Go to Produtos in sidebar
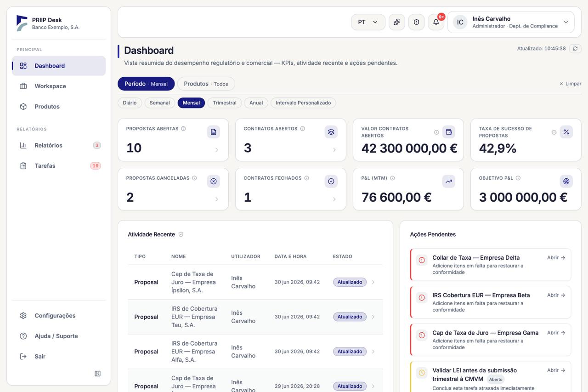The image size is (588, 392). tap(59, 107)
